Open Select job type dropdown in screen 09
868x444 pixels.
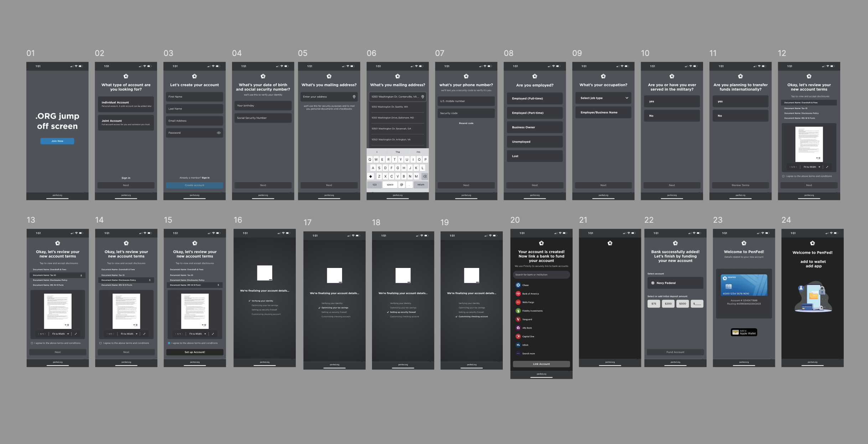click(x=603, y=98)
